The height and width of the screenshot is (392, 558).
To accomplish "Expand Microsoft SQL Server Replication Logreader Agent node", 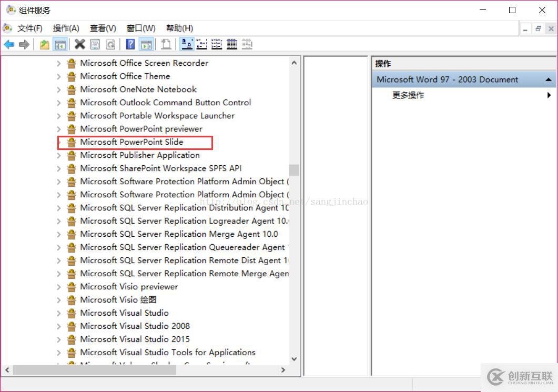I will pyautogui.click(x=59, y=221).
